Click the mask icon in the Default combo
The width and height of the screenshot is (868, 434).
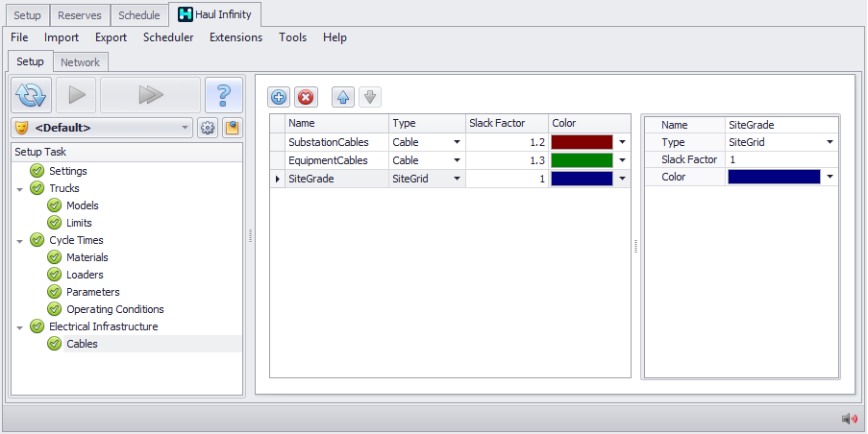click(x=21, y=128)
